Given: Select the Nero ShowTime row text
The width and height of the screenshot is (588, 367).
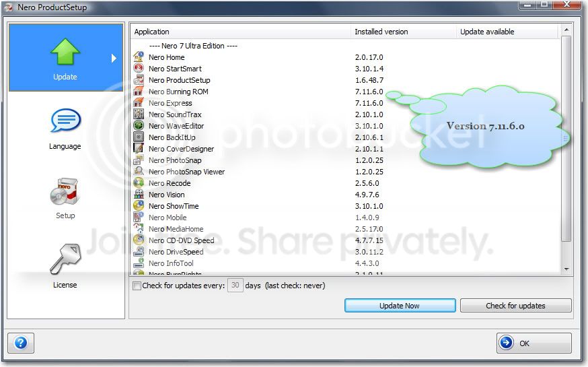Looking at the screenshot, I should pos(174,206).
